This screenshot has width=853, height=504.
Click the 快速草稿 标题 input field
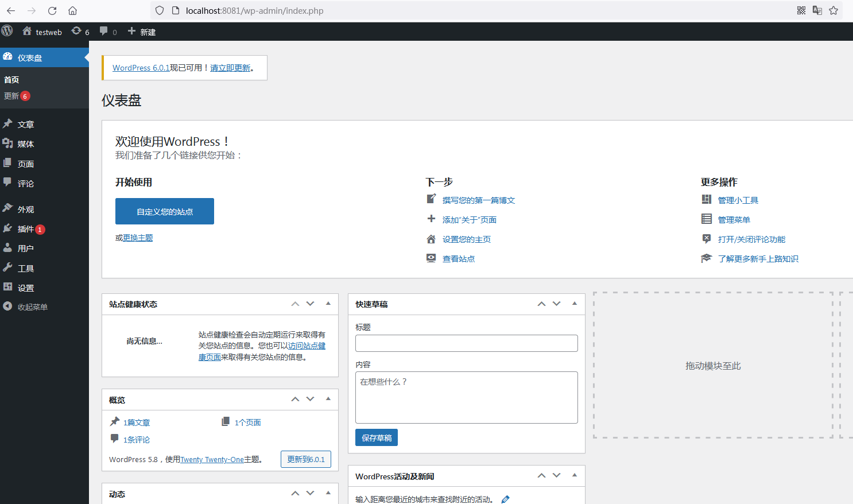tap(467, 343)
